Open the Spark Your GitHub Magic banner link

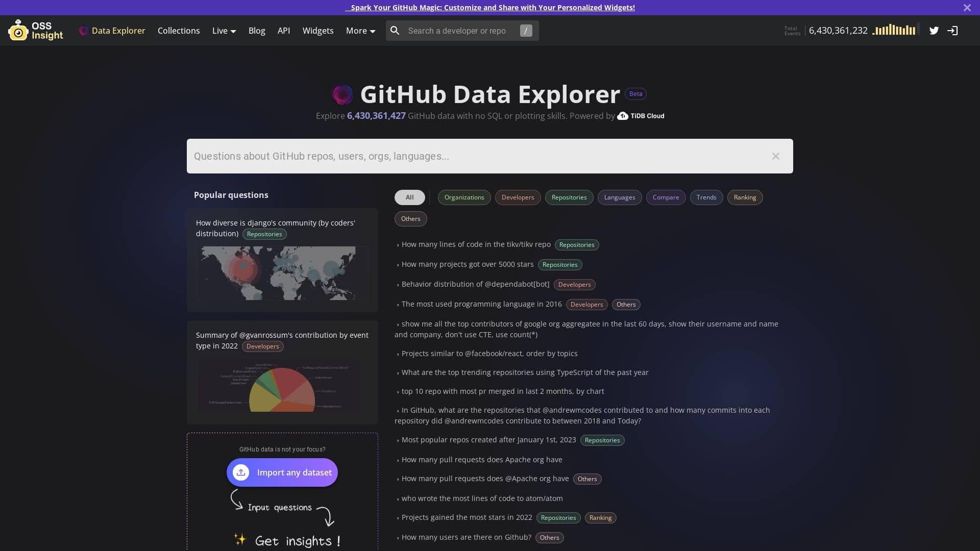[x=490, y=7]
